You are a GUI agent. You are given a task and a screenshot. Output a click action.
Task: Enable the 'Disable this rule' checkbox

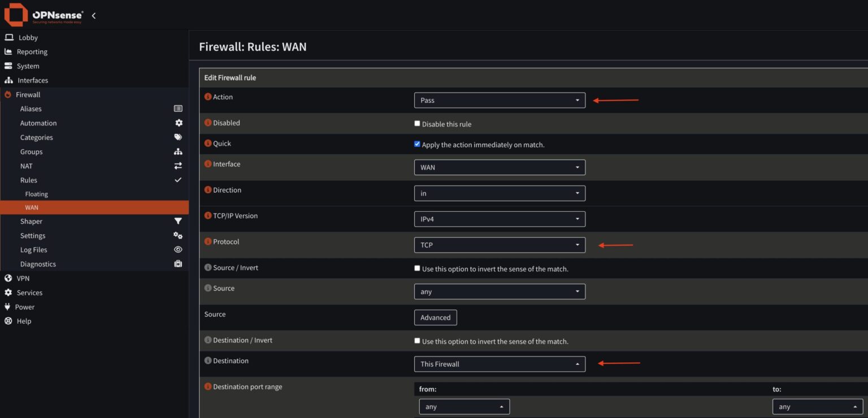[x=417, y=124]
